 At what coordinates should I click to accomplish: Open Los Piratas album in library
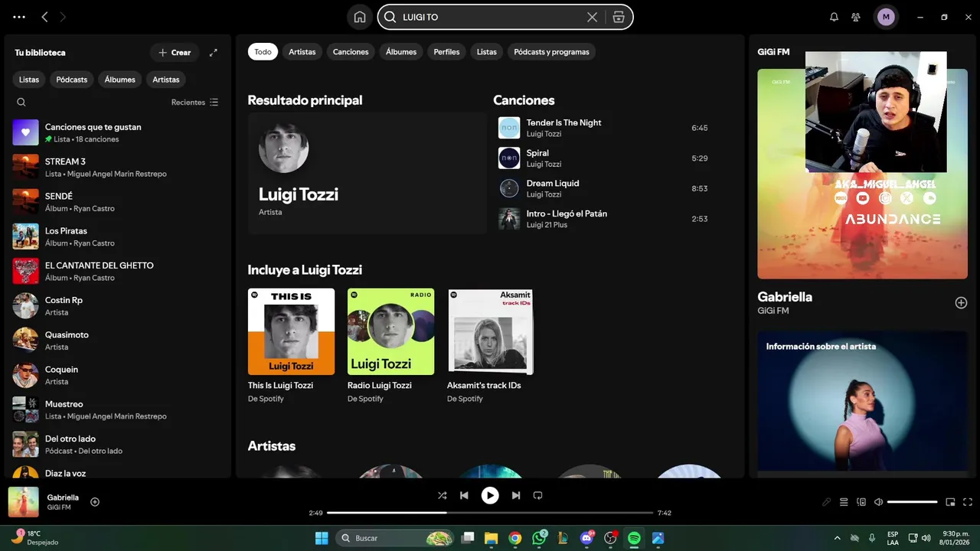click(x=117, y=236)
